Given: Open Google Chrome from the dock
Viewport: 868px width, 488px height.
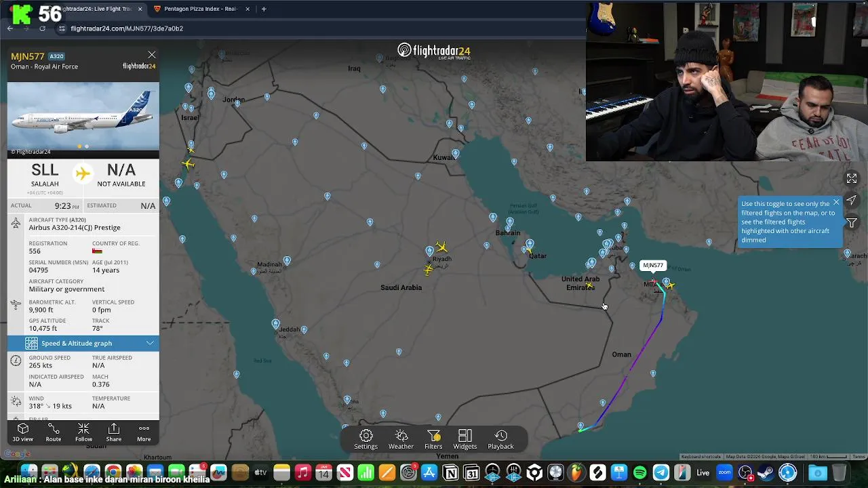Looking at the screenshot, I should click(113, 472).
